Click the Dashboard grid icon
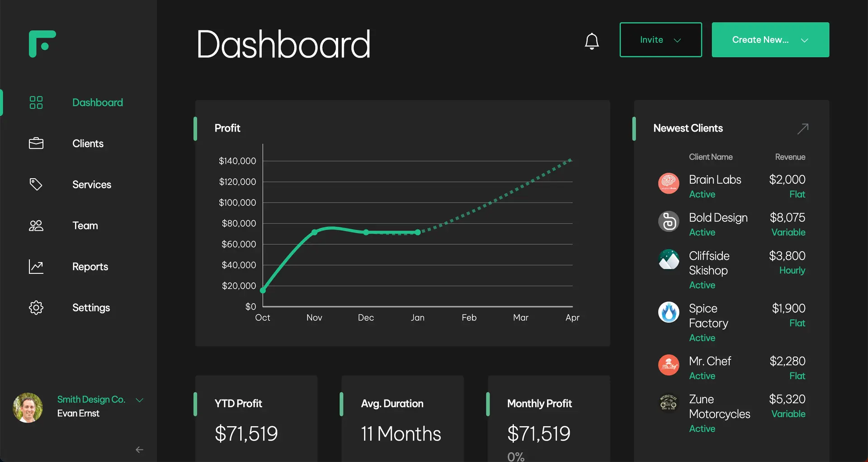The height and width of the screenshot is (462, 868). 36,102
